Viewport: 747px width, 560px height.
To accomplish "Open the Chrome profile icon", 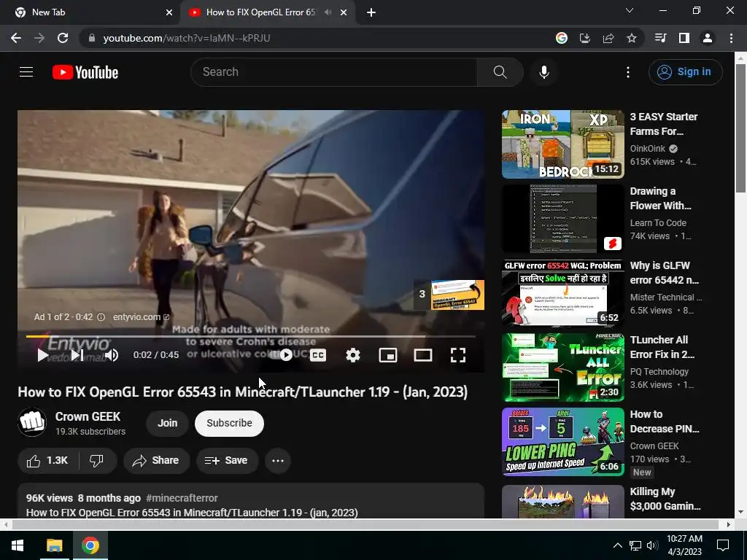I will tap(708, 38).
